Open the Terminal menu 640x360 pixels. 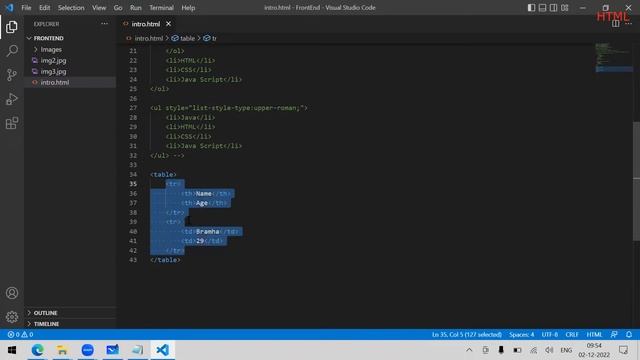pos(161,8)
